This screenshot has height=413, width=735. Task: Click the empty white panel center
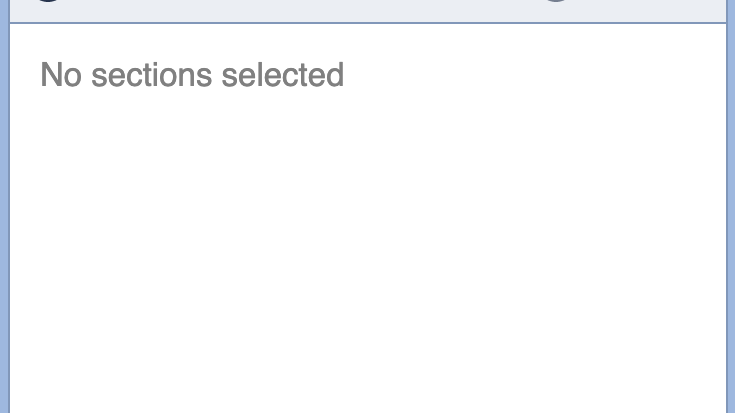click(367, 220)
